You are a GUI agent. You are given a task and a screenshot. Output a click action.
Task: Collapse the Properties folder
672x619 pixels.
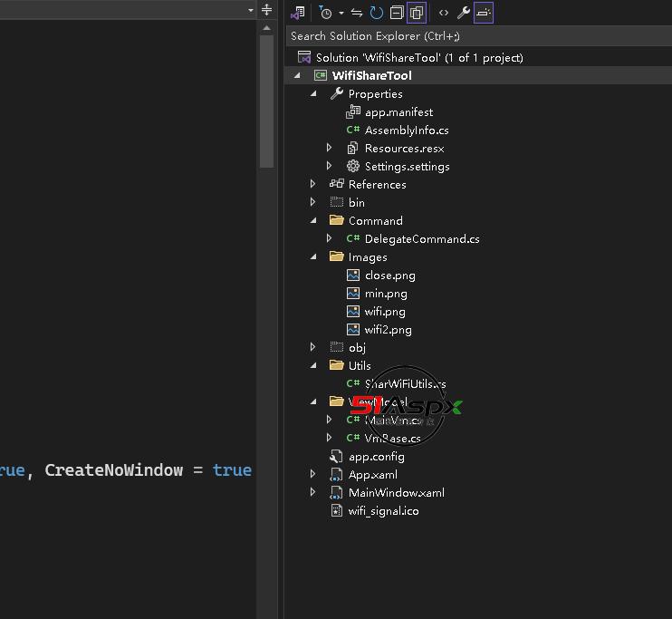313,93
